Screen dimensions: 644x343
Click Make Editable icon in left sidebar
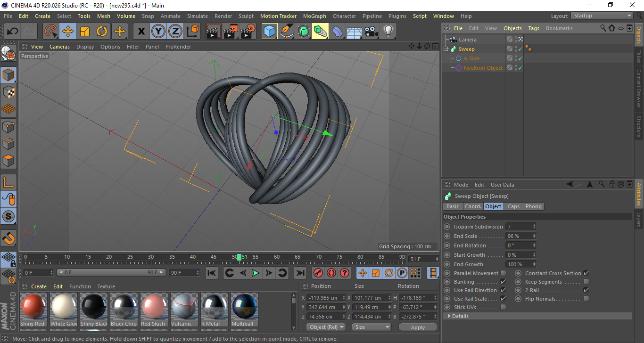pos(9,54)
